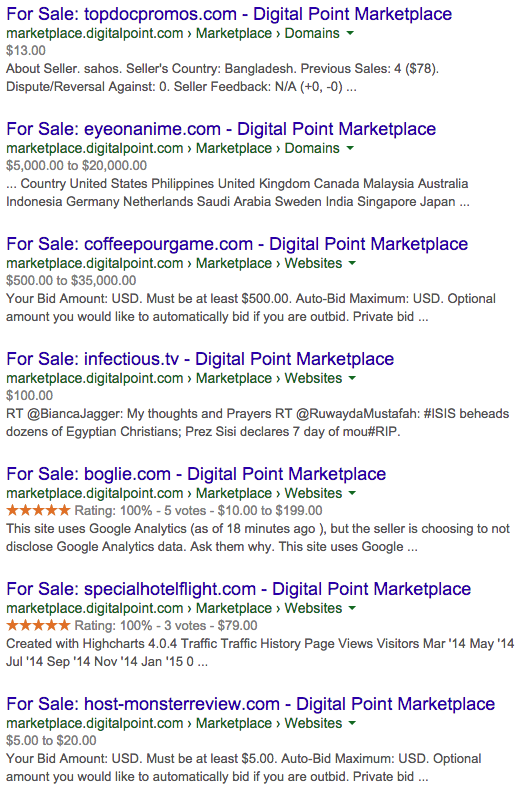Open the eyeonanime.com For Sale result

click(x=221, y=129)
